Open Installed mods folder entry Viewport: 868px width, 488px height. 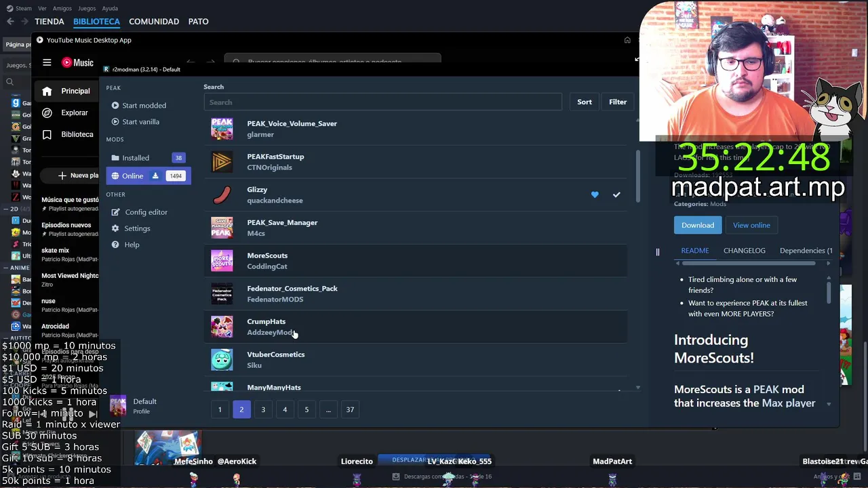pyautogui.click(x=149, y=158)
